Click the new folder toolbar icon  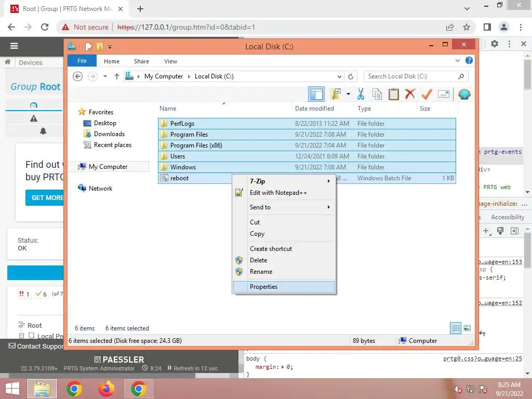(336, 94)
